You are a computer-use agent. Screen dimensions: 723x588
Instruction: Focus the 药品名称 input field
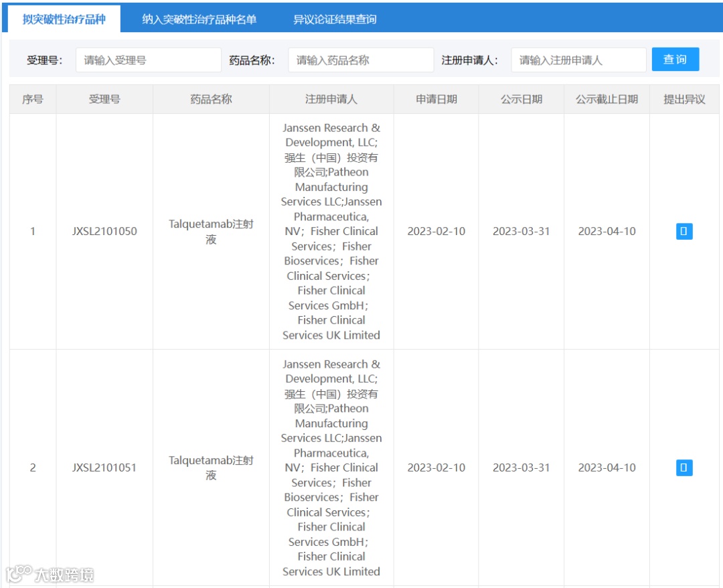(361, 60)
